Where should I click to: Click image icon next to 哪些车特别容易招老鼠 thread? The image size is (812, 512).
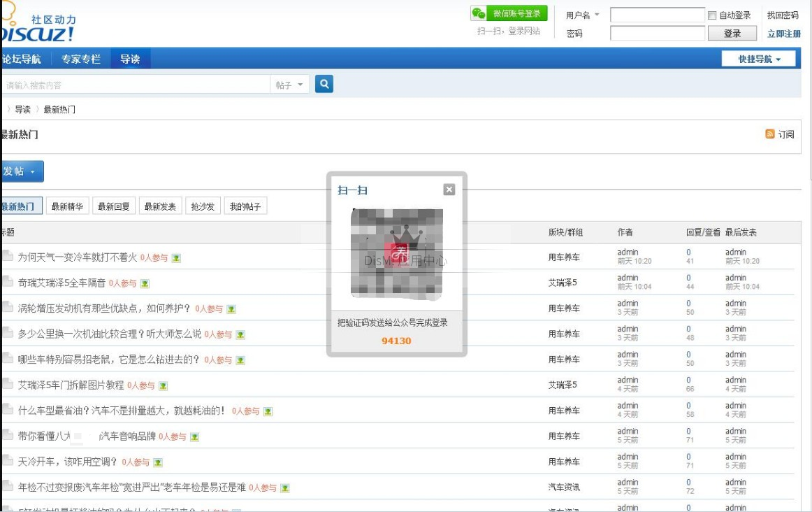pos(240,360)
